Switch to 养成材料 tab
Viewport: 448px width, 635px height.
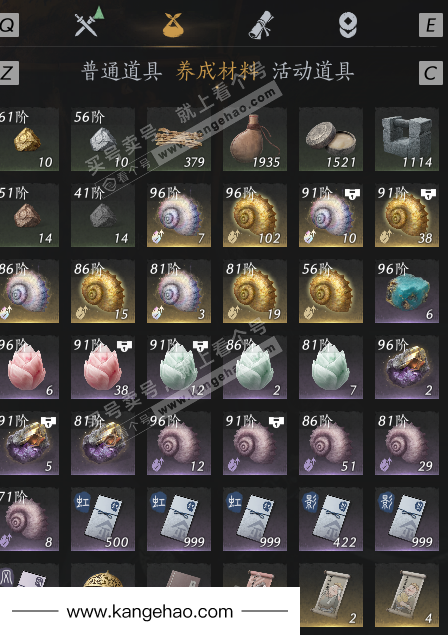(x=217, y=71)
